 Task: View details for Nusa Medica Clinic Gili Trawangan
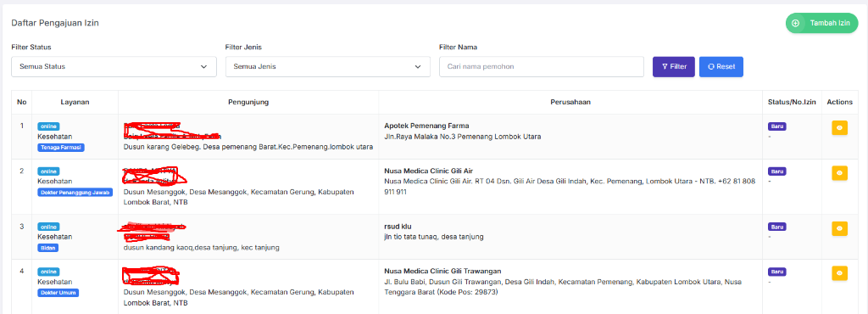[839, 273]
